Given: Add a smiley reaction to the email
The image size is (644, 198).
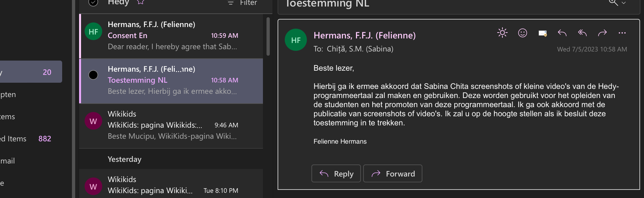Looking at the screenshot, I should pyautogui.click(x=522, y=33).
